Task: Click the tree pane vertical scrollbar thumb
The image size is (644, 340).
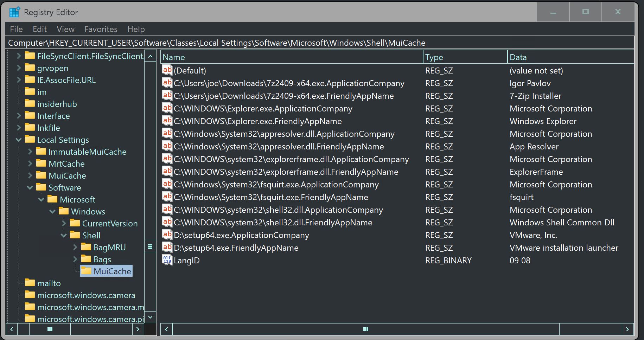Action: [150, 246]
